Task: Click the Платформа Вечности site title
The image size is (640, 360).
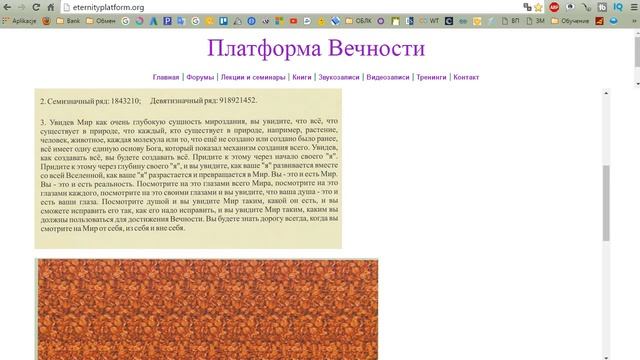Action: (316, 48)
